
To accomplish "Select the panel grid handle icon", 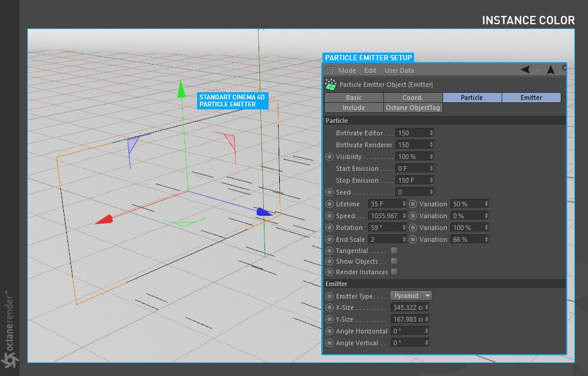I will pyautogui.click(x=329, y=70).
